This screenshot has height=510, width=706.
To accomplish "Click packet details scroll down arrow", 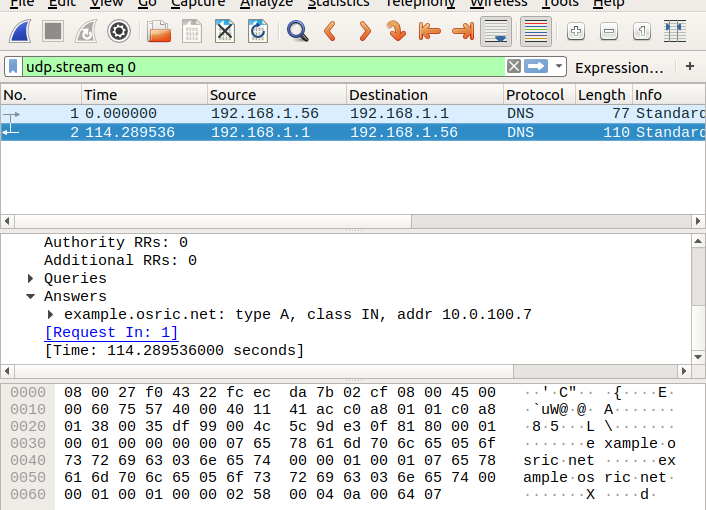I will (698, 357).
